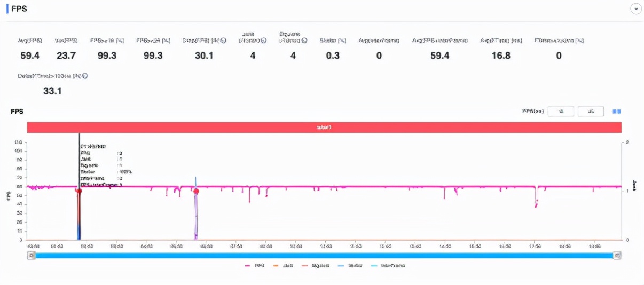The width and height of the screenshot is (644, 285).
Task: Open help icon beside BigJank label
Action: point(304,41)
